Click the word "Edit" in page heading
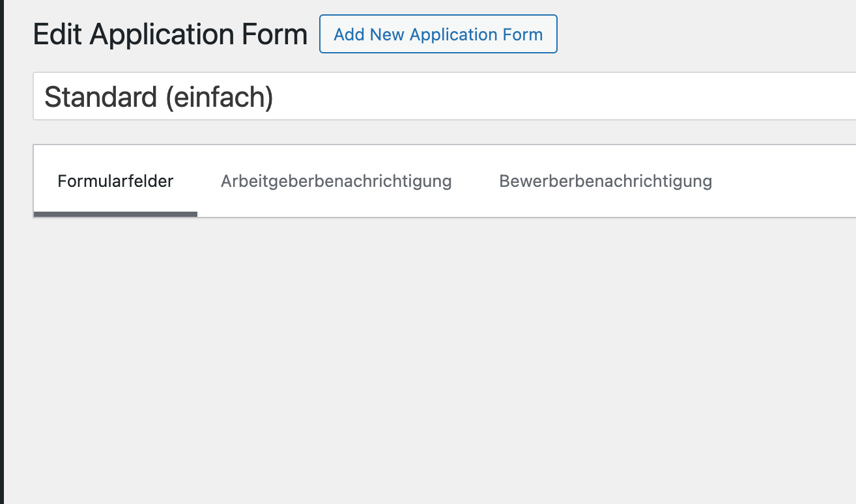Viewport: 856px width, 504px height. click(57, 34)
